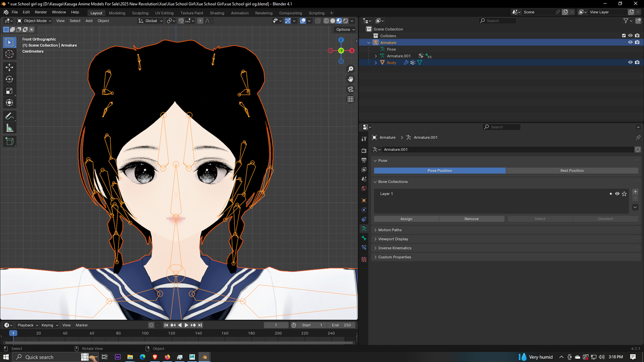The image size is (644, 362).
Task: Expand the Body object in outliner
Action: pyautogui.click(x=376, y=63)
